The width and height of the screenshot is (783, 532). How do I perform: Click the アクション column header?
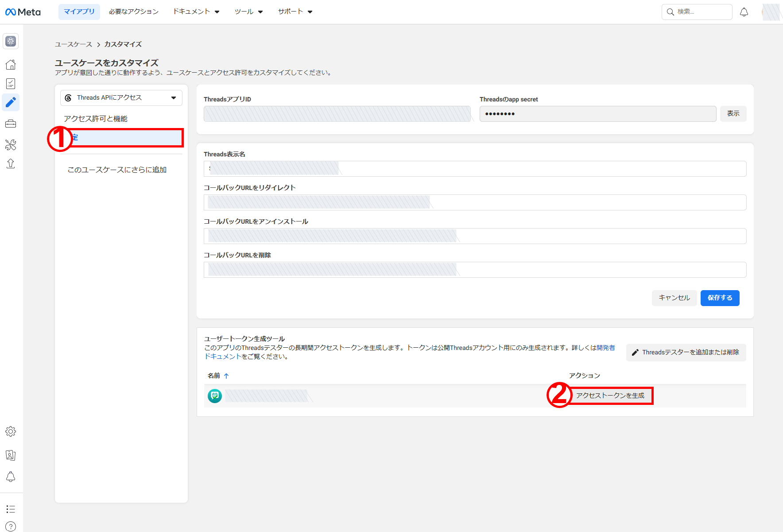(585, 376)
